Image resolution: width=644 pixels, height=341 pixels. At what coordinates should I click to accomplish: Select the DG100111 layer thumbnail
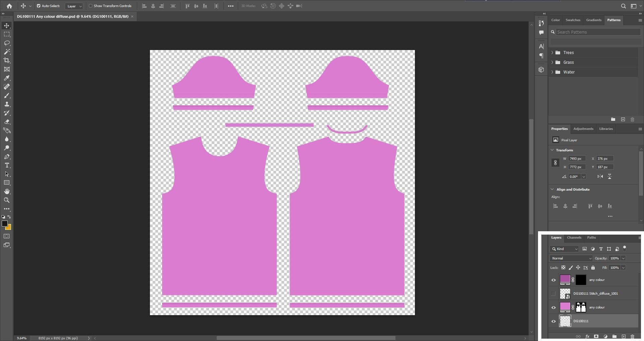[565, 321]
